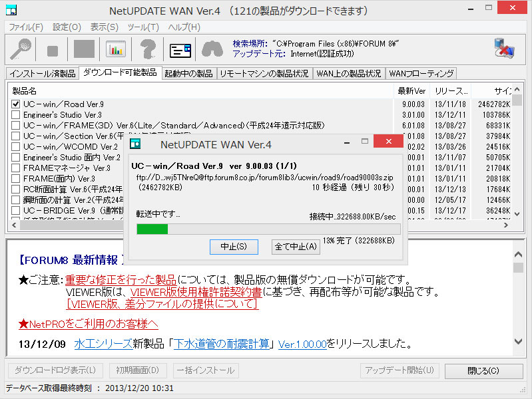Screen dimensions: 532x399
Task: Open the ファイル(F) menu
Action: (26, 27)
